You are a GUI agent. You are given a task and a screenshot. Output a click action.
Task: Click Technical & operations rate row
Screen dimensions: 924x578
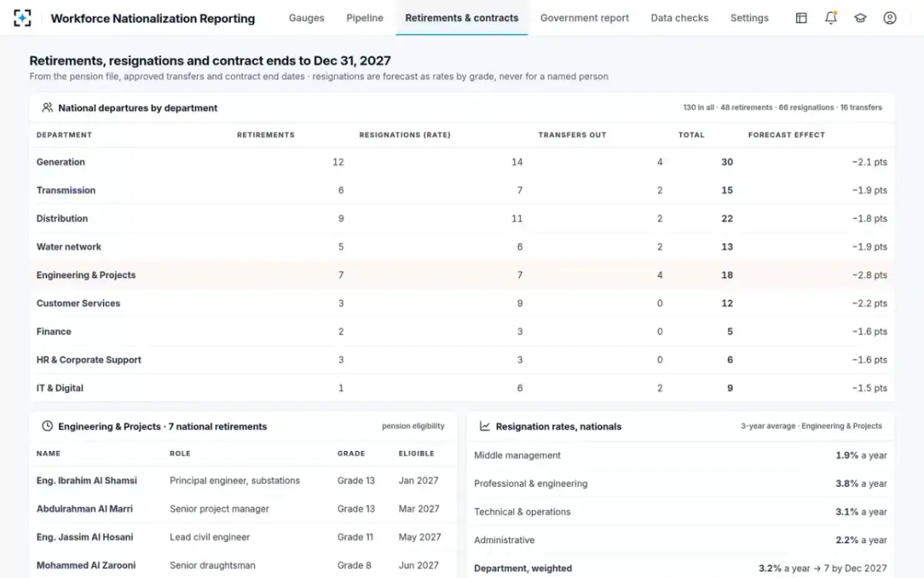click(x=681, y=512)
